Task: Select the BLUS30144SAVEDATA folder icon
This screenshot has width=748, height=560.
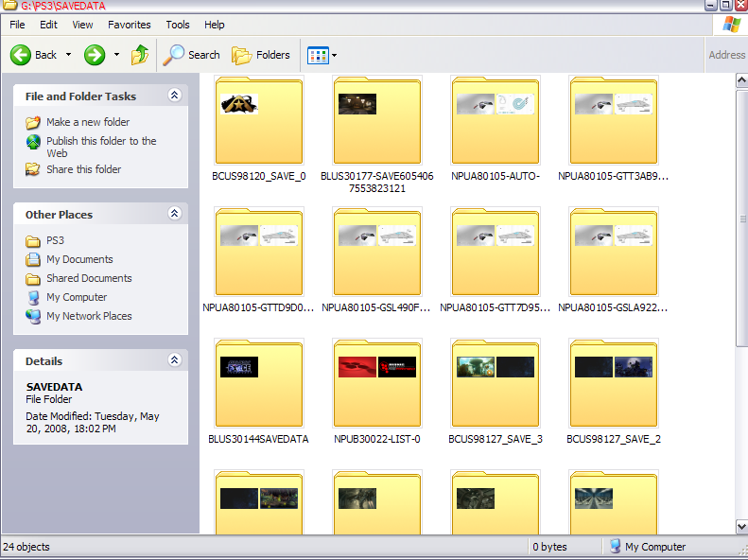Action: point(259,383)
